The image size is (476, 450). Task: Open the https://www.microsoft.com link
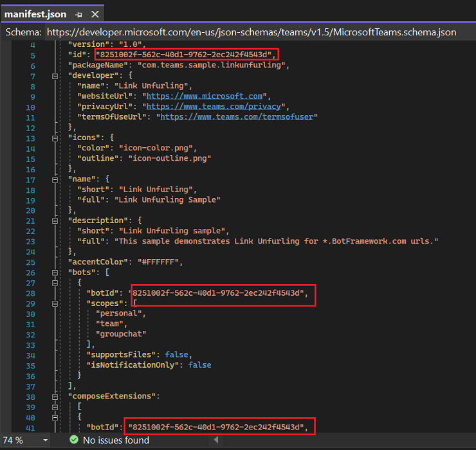pyautogui.click(x=205, y=96)
